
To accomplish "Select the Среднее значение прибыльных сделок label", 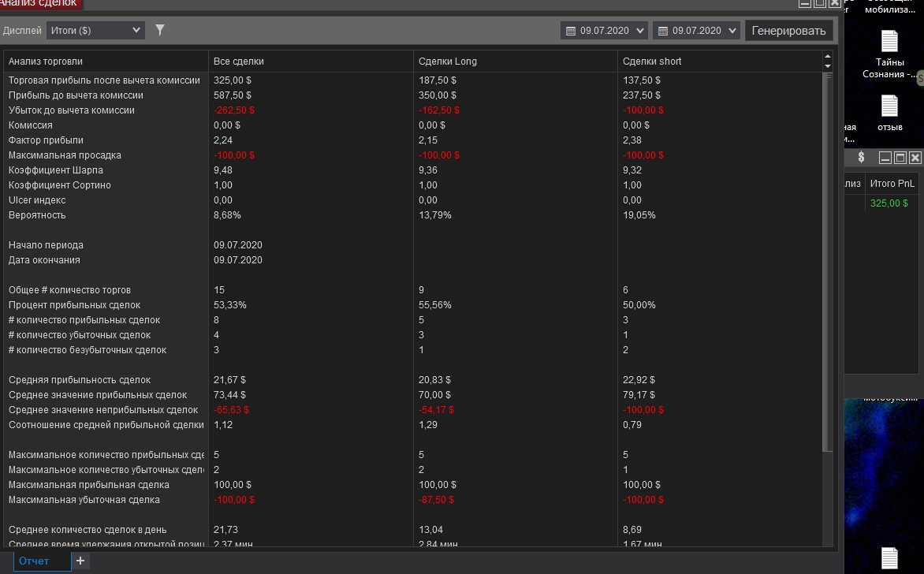I will pos(97,395).
